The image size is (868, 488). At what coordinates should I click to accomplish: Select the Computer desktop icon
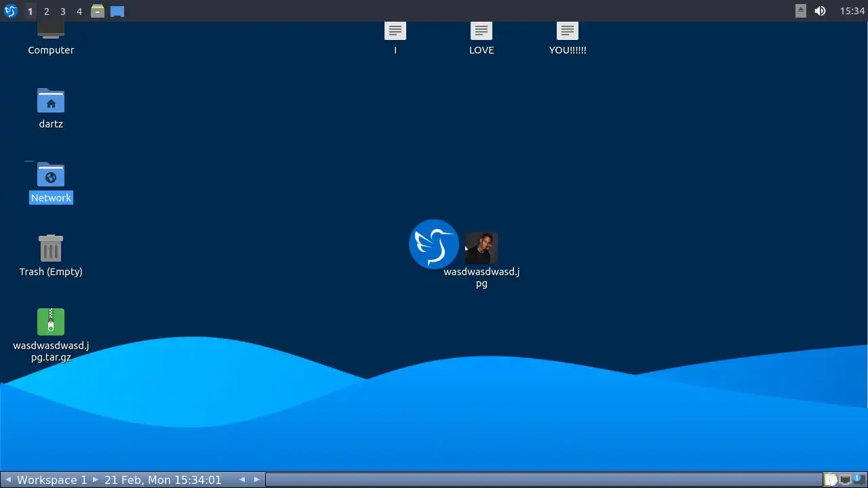tap(51, 30)
